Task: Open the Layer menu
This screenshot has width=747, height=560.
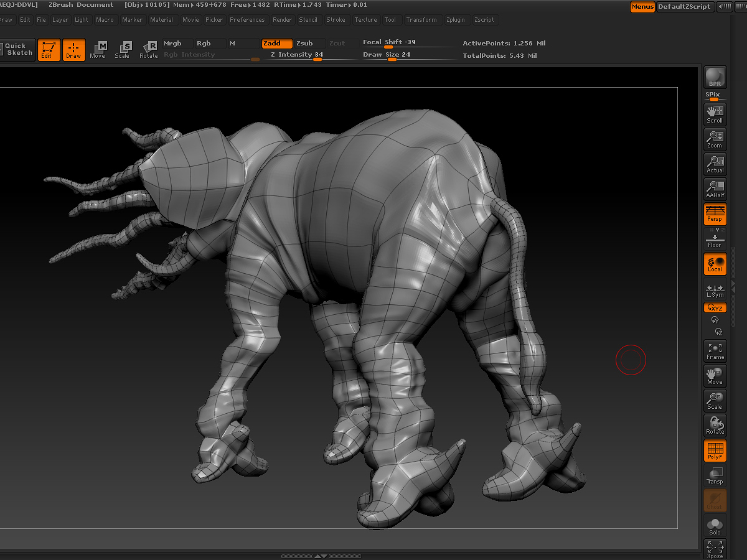Action: pyautogui.click(x=60, y=20)
